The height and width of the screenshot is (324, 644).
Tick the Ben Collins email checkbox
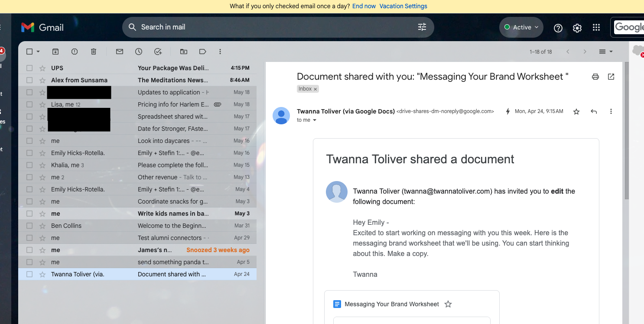tap(29, 226)
